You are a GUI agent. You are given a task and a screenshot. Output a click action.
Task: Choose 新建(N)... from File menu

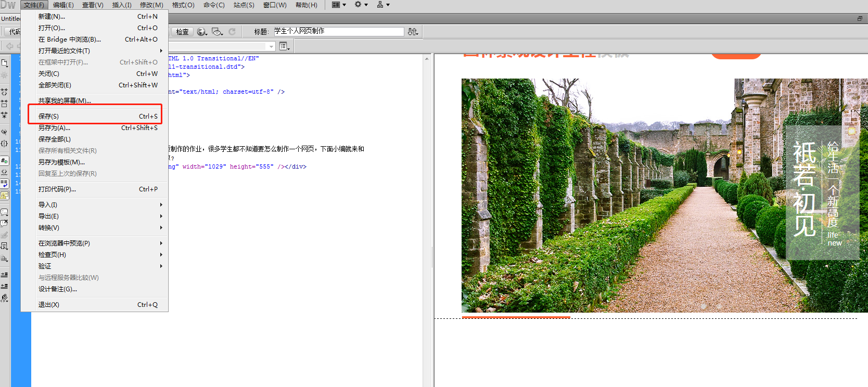click(x=94, y=17)
